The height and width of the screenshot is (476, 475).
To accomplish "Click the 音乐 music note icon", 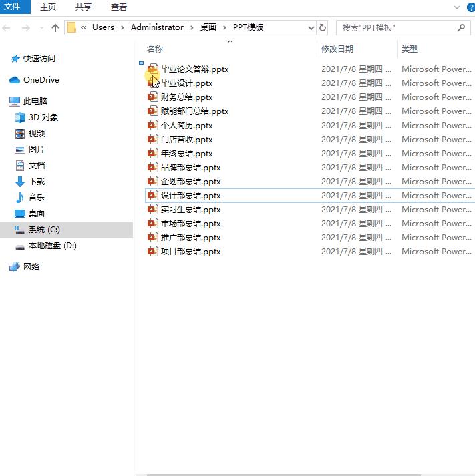I will tap(20, 198).
